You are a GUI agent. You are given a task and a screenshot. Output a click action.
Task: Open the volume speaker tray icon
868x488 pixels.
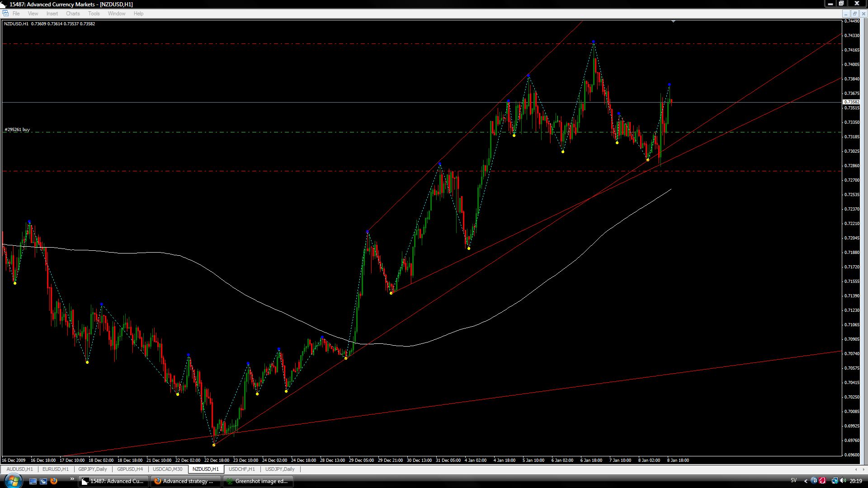point(843,481)
